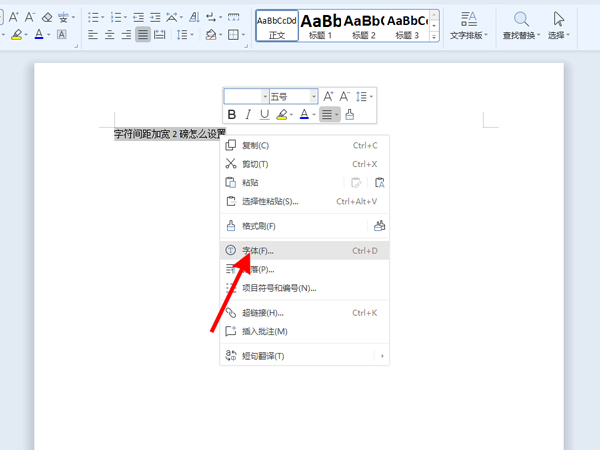
Task: Click the decrease font size icon in mini toolbar
Action: [345, 96]
